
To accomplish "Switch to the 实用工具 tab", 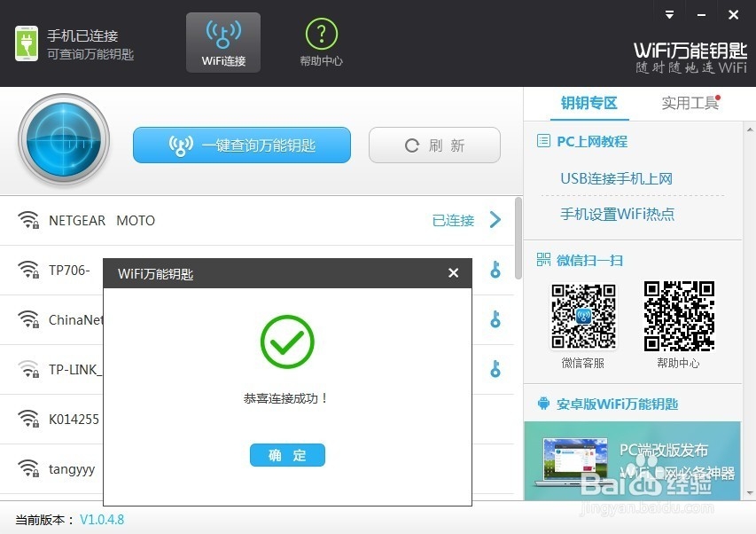I will click(x=690, y=103).
